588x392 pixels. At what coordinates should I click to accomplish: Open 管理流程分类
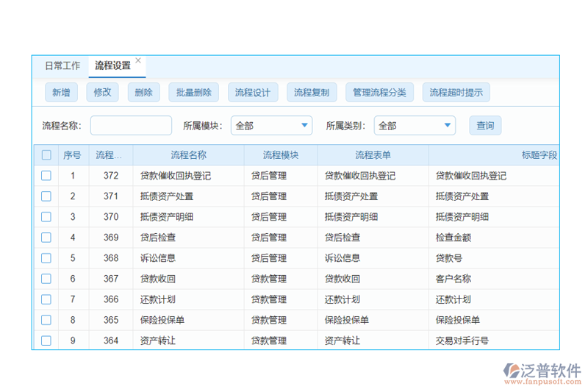[x=379, y=92]
